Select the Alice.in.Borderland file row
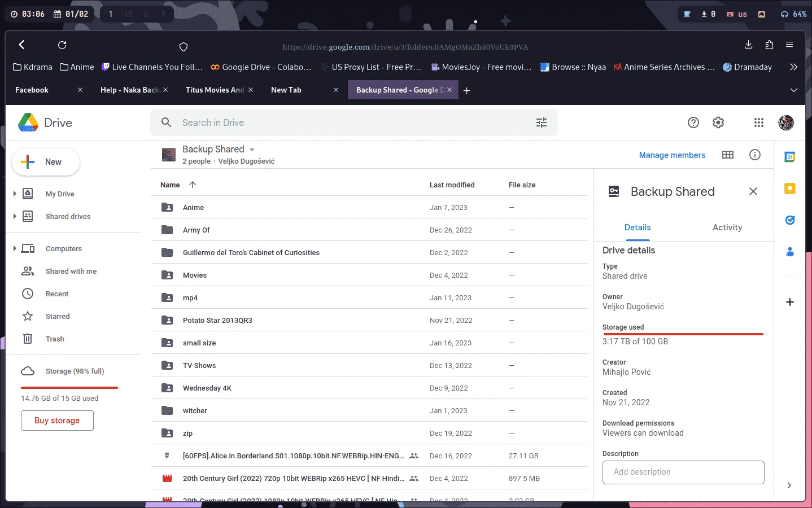This screenshot has height=508, width=812. [369, 456]
